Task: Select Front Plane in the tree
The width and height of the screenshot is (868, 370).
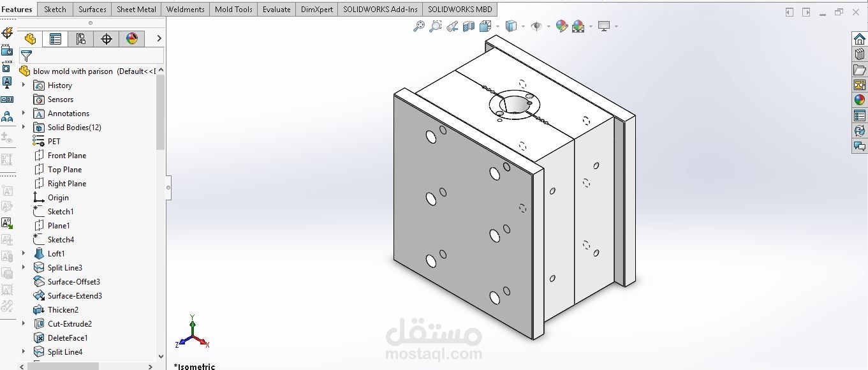Action: (x=60, y=156)
